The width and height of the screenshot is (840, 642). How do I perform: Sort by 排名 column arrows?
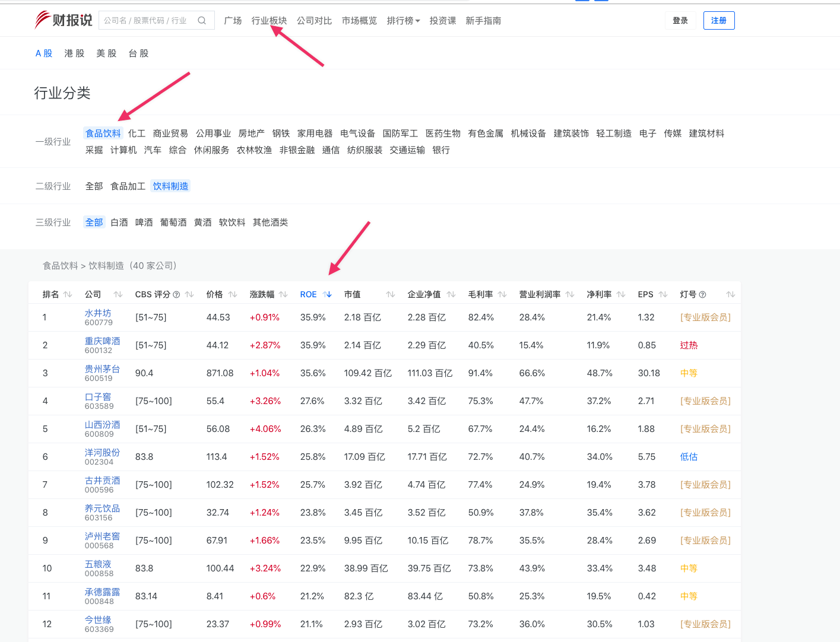[68, 294]
